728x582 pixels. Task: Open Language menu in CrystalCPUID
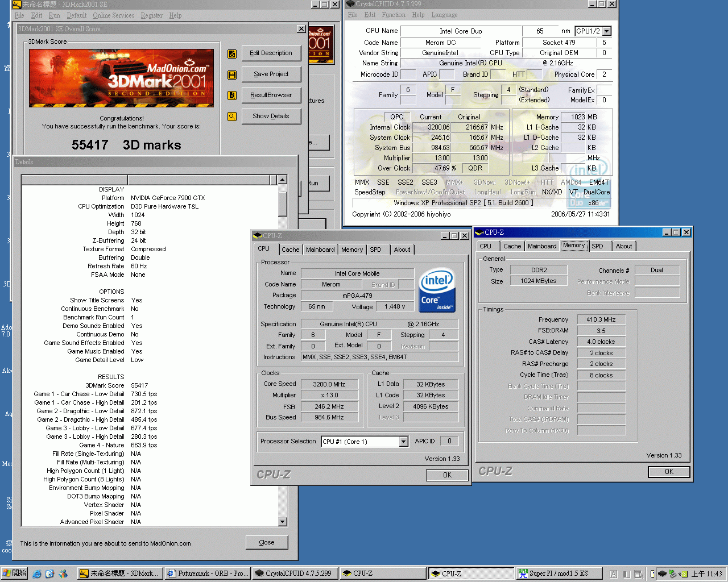(444, 15)
